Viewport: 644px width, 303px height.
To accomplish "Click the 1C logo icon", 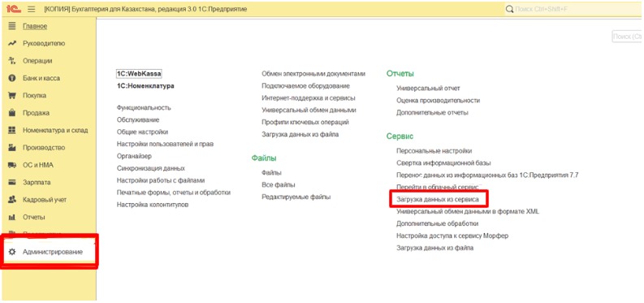I will [x=14, y=9].
